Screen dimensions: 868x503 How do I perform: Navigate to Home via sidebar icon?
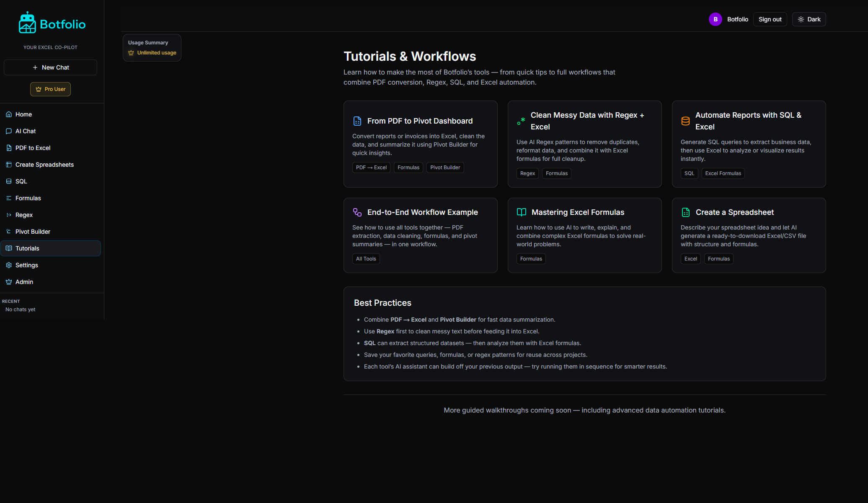click(x=9, y=114)
